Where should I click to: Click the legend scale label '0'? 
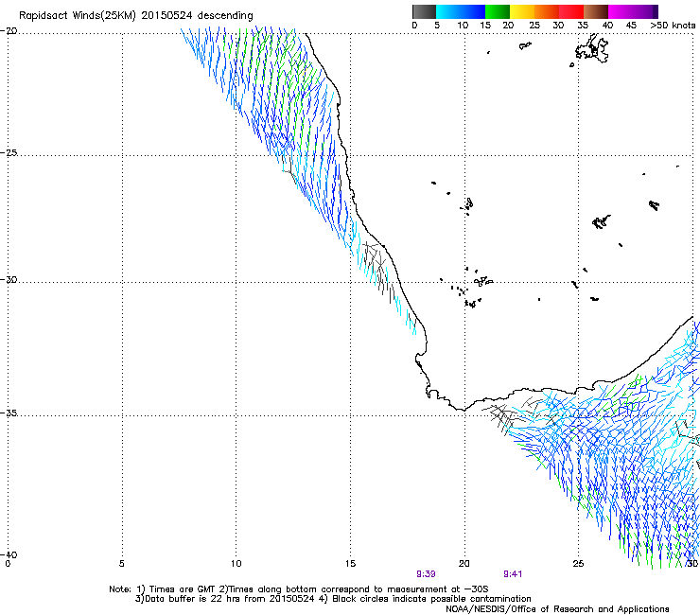414,26
